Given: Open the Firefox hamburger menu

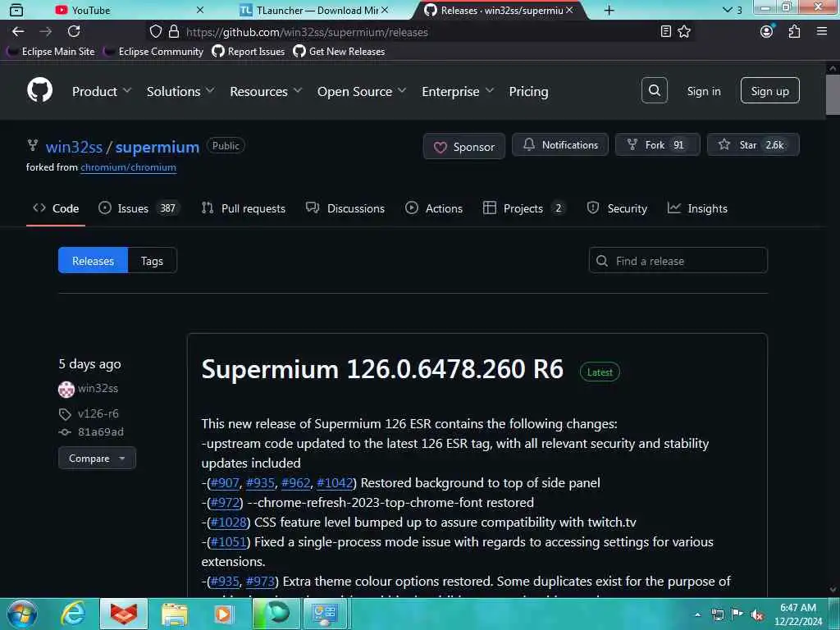Looking at the screenshot, I should [822, 32].
